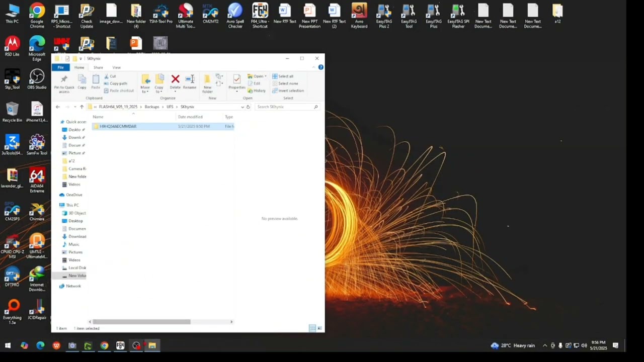Open the SamFw Tool desktop icon
This screenshot has width=644, height=362.
[37, 145]
